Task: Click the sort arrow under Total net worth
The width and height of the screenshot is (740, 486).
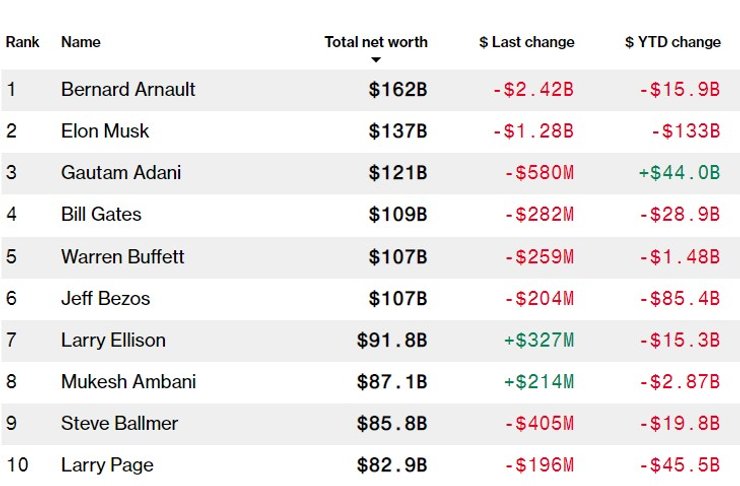Action: 376,60
